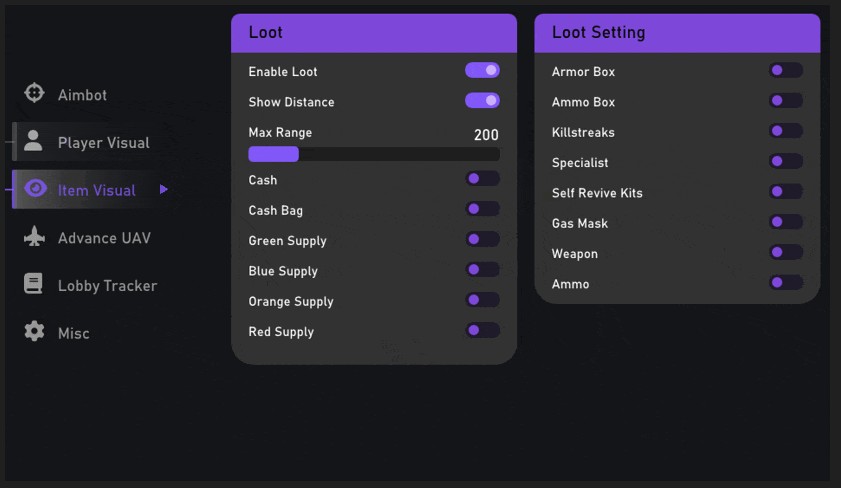Image resolution: width=841 pixels, height=488 pixels.
Task: Turn on the Ammo toggle
Action: coord(786,283)
